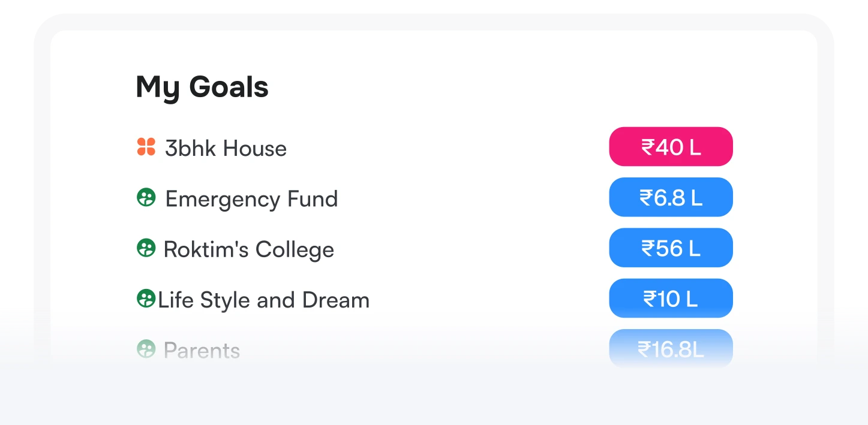Click the faded green icon beside Parents

[146, 349]
